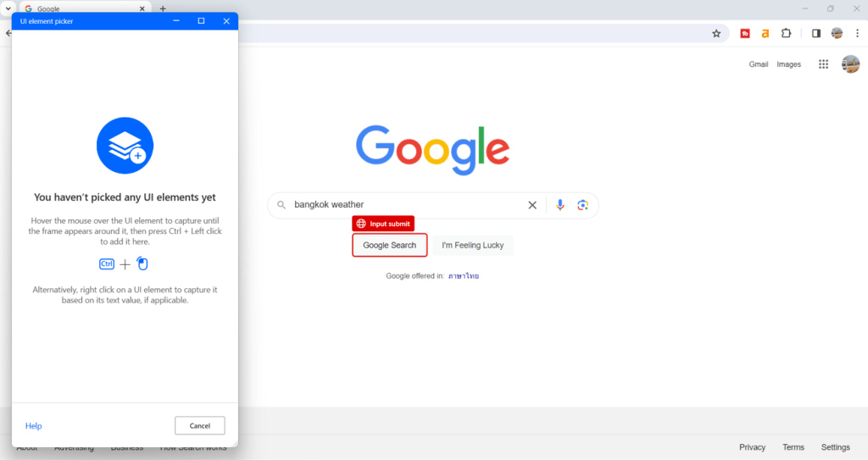Image resolution: width=868 pixels, height=460 pixels.
Task: Open the Google account avatar on the page
Action: tap(850, 64)
